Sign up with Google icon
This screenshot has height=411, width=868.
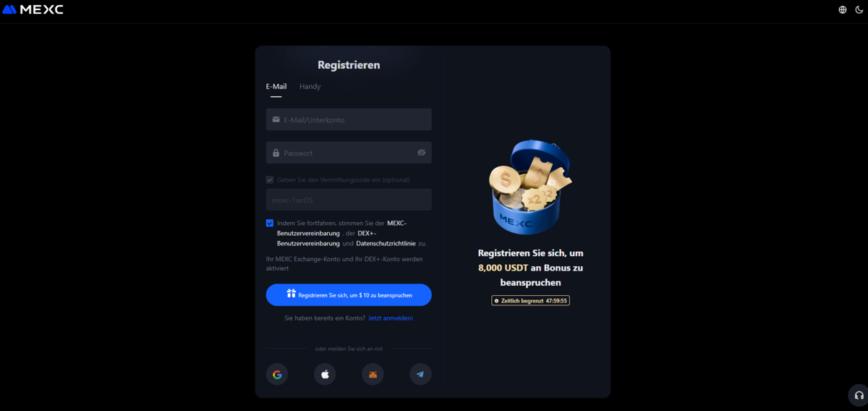tap(277, 374)
